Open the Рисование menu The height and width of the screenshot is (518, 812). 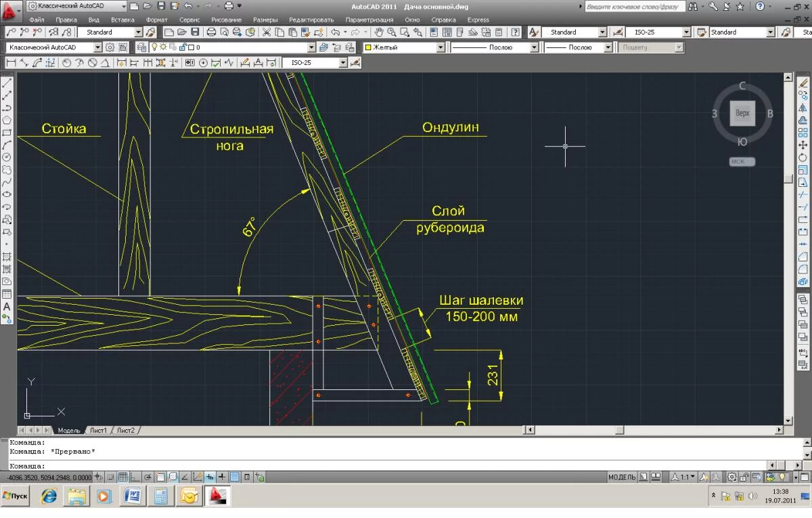[226, 20]
